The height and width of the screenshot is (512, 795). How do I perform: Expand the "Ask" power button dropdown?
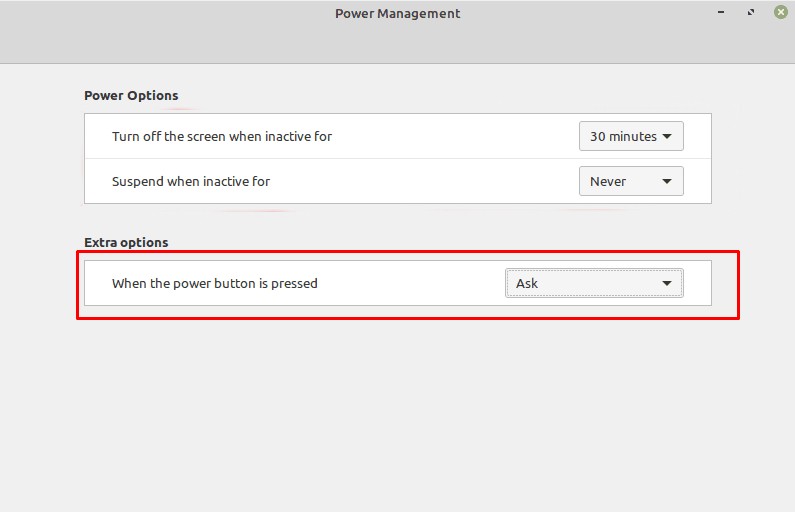tap(594, 283)
